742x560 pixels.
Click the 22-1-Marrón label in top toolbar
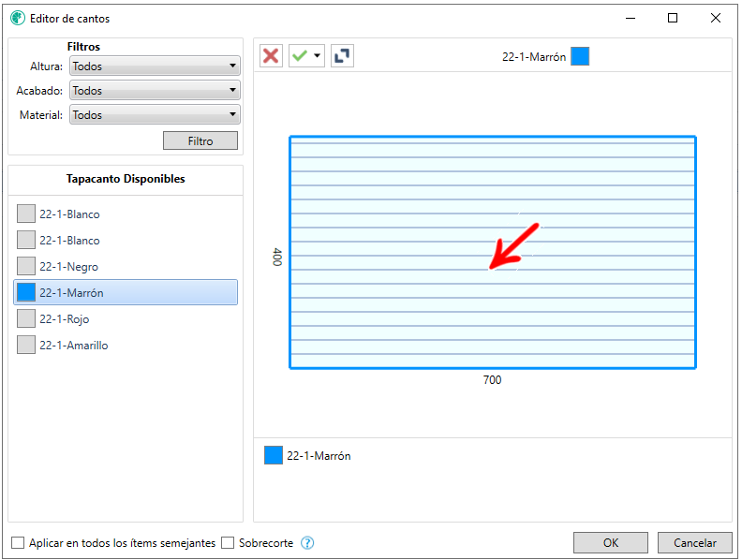click(534, 57)
